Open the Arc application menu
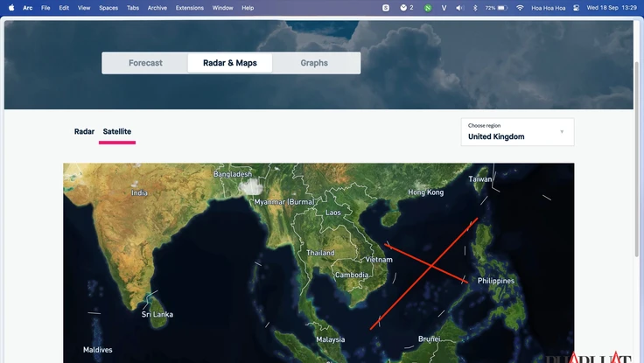The width and height of the screenshot is (644, 363). tap(27, 8)
